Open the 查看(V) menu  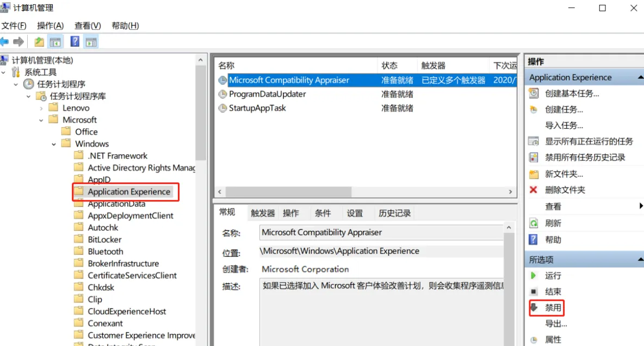pos(88,26)
